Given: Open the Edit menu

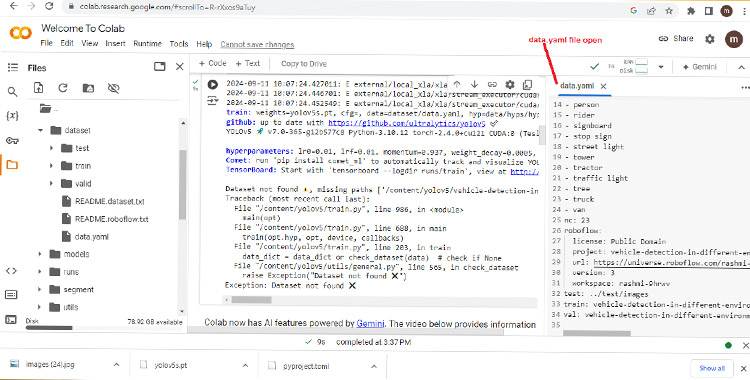Looking at the screenshot, I should click(x=67, y=44).
